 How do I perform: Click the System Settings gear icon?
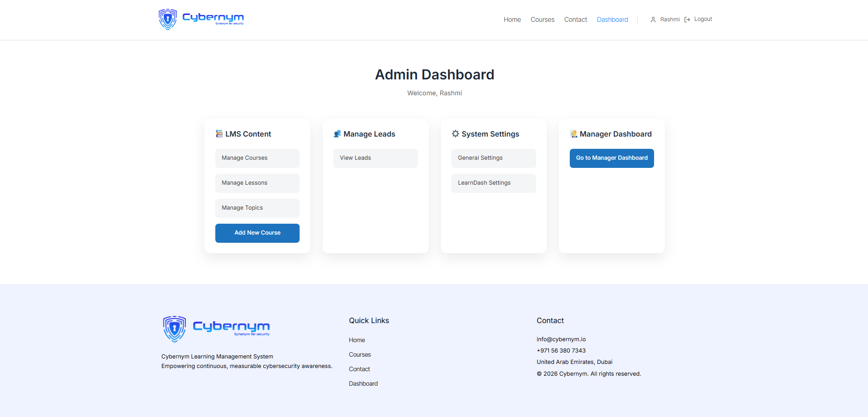pyautogui.click(x=456, y=134)
